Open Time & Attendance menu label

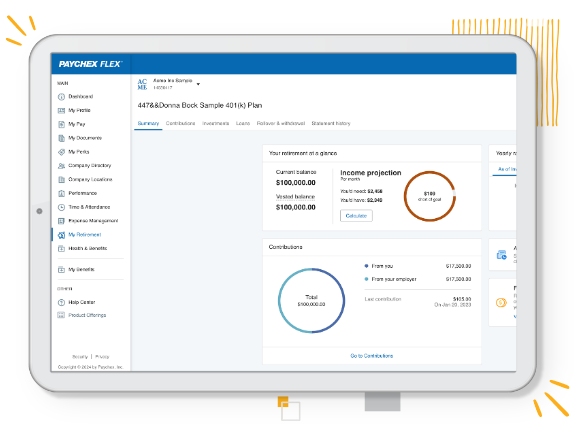coord(89,207)
